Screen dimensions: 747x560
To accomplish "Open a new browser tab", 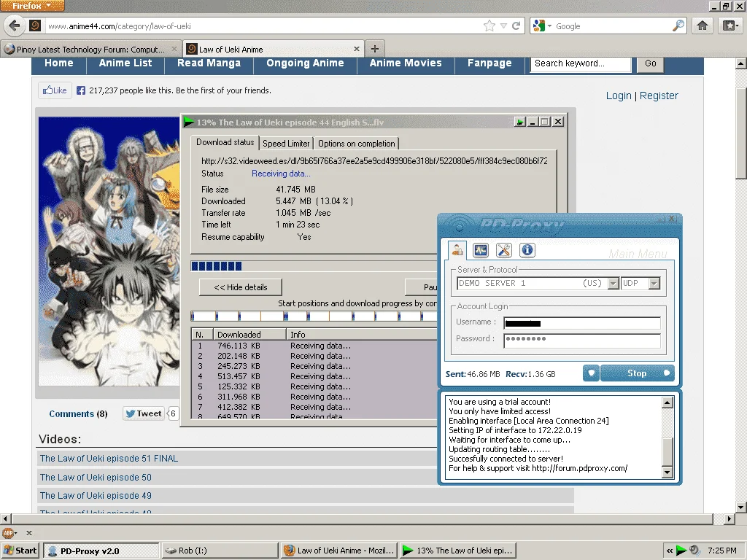I will pos(375,49).
